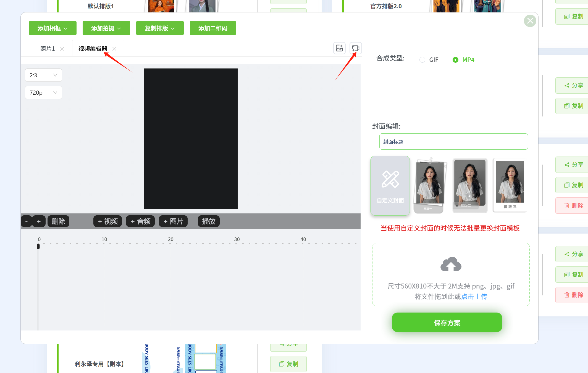Switch to the 视频编辑器 tab
Image resolution: width=588 pixels, height=373 pixels.
coord(93,49)
